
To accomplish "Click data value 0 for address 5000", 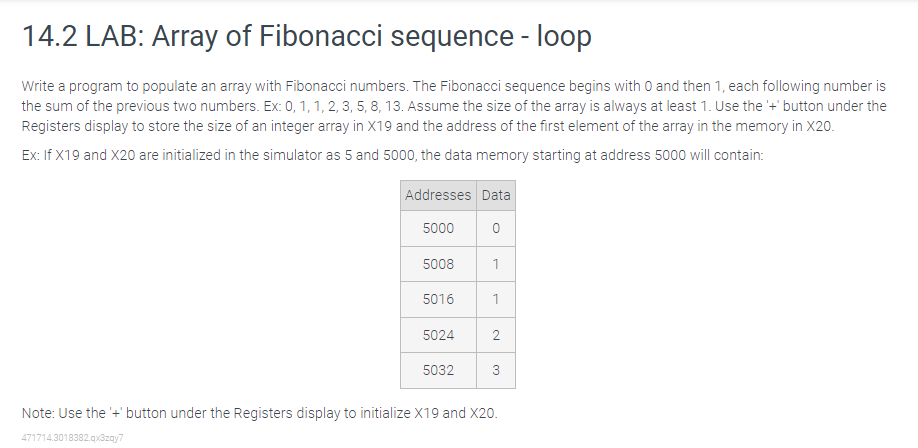I will [496, 228].
